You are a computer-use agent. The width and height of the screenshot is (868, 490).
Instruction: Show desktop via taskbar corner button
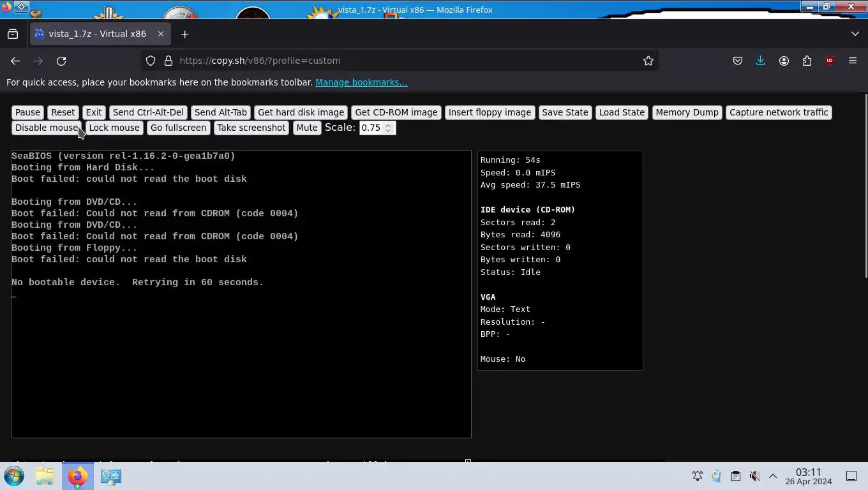point(851,476)
